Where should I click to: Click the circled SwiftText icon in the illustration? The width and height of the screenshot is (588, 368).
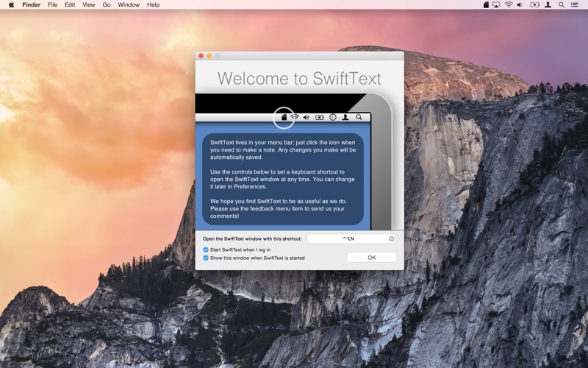pos(284,118)
